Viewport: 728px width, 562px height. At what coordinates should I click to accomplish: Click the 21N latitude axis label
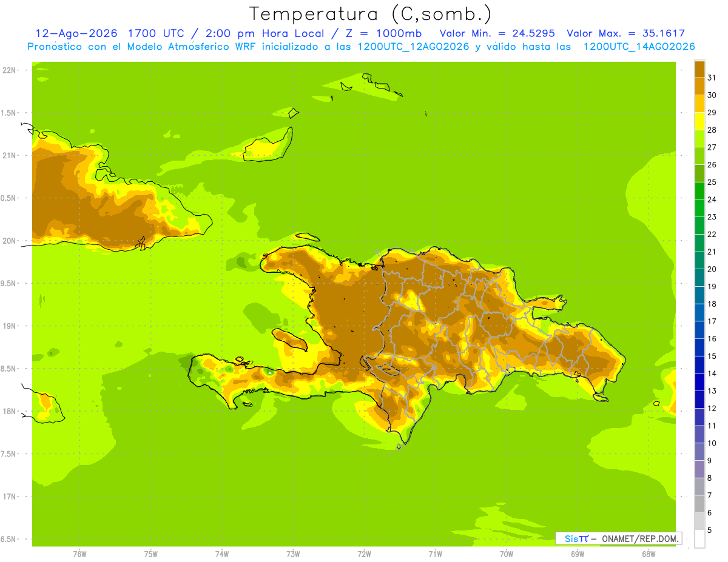(x=9, y=155)
